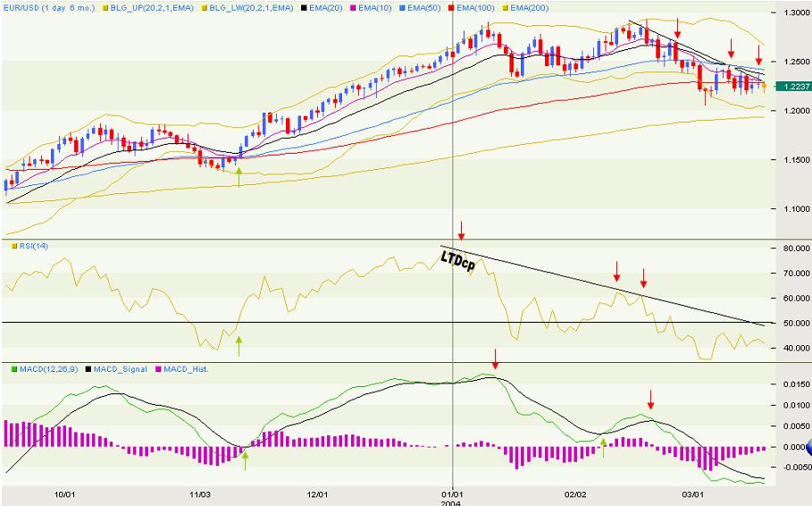Click the MACD -0.0050 axis label
Viewport: 812px width, 506px height.
tap(796, 468)
